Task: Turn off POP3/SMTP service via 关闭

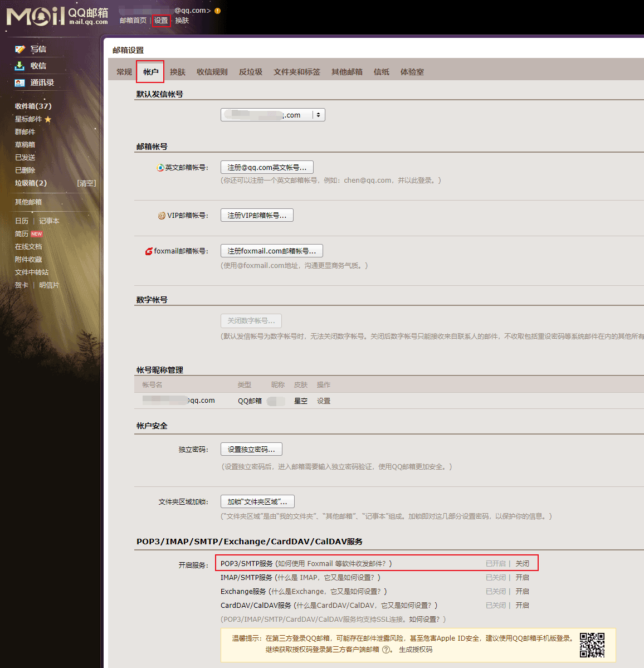Action: click(522, 563)
